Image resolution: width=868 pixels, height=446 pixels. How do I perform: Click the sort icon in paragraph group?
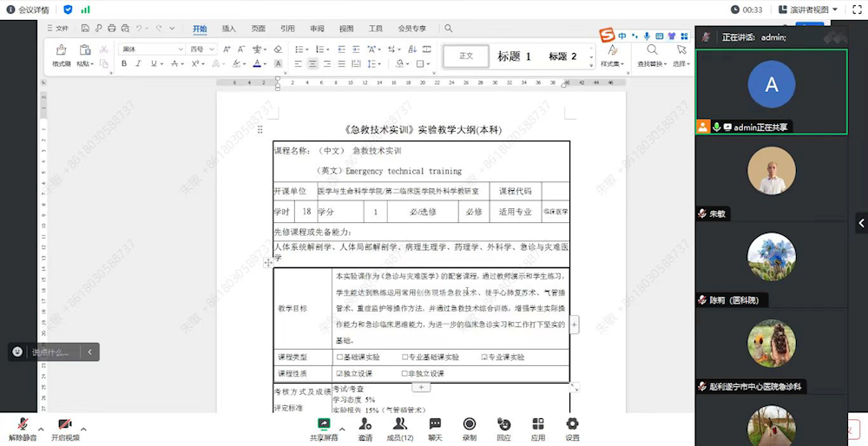pyautogui.click(x=412, y=49)
